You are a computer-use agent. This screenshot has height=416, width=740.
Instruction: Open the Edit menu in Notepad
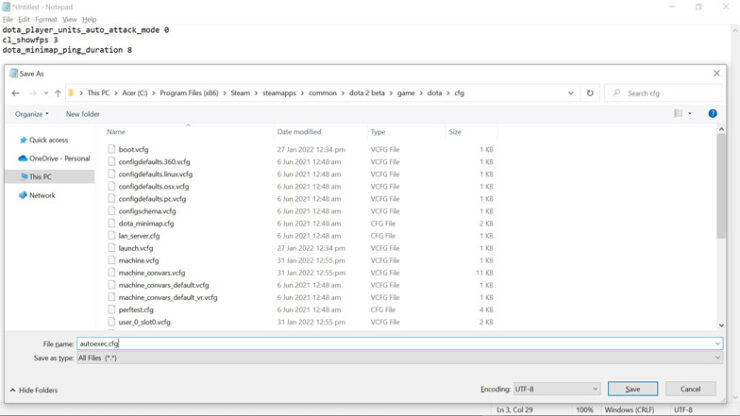24,19
